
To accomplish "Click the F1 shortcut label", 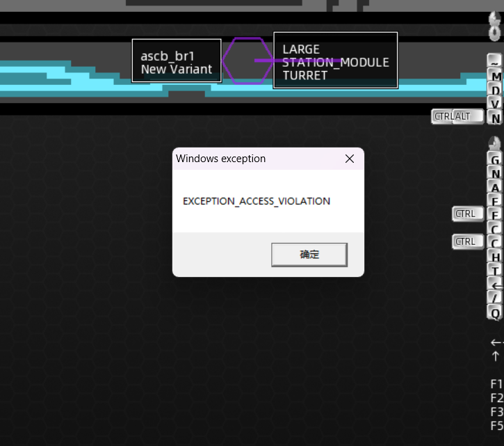I will 496,384.
